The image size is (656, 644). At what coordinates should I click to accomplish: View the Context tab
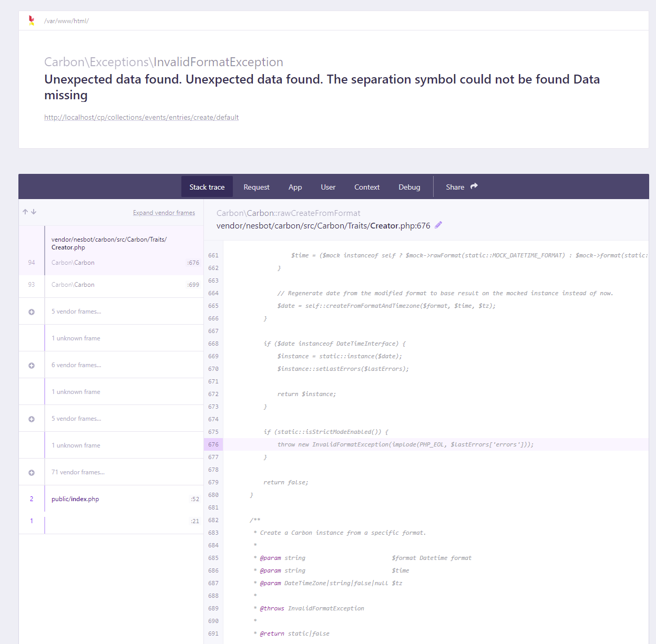pos(366,186)
